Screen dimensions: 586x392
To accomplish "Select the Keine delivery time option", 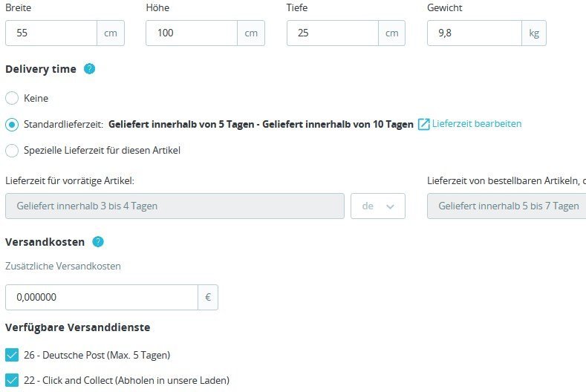I will 12,98.
